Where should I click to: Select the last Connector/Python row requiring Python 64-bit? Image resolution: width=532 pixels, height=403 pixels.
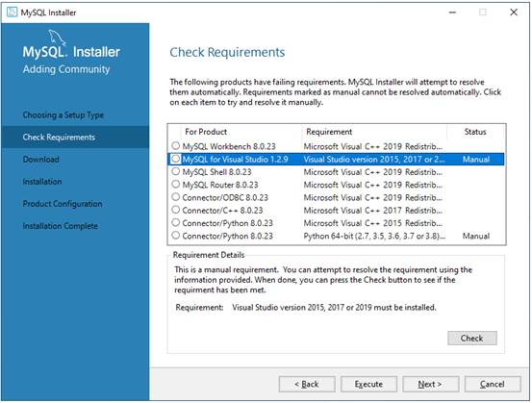coord(336,236)
